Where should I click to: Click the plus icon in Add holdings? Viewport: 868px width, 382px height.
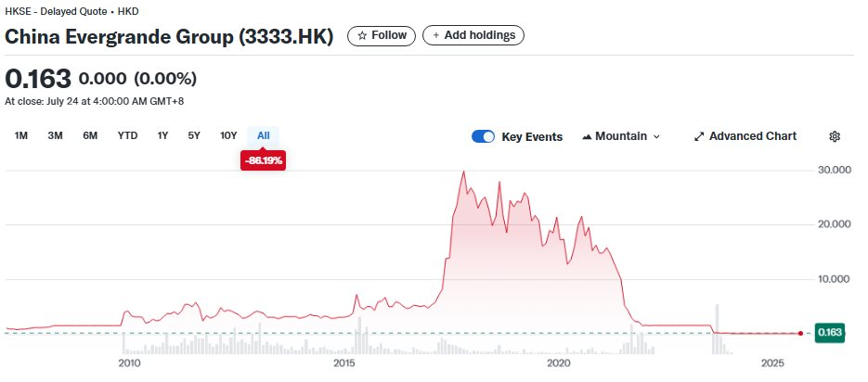[436, 35]
